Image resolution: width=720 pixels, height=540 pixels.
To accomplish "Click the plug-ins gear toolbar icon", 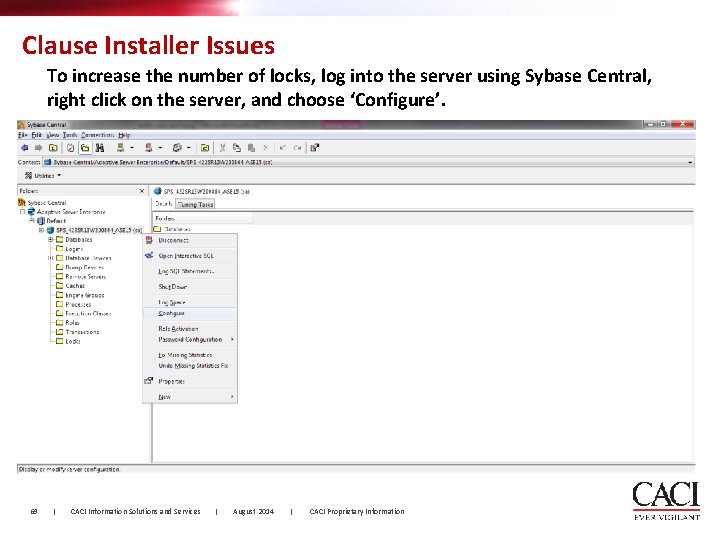I will 177,148.
